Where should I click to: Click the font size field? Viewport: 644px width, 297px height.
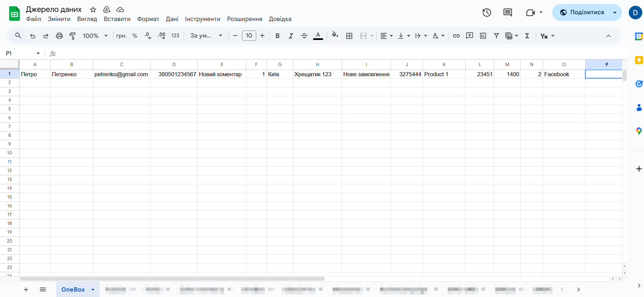tap(249, 36)
